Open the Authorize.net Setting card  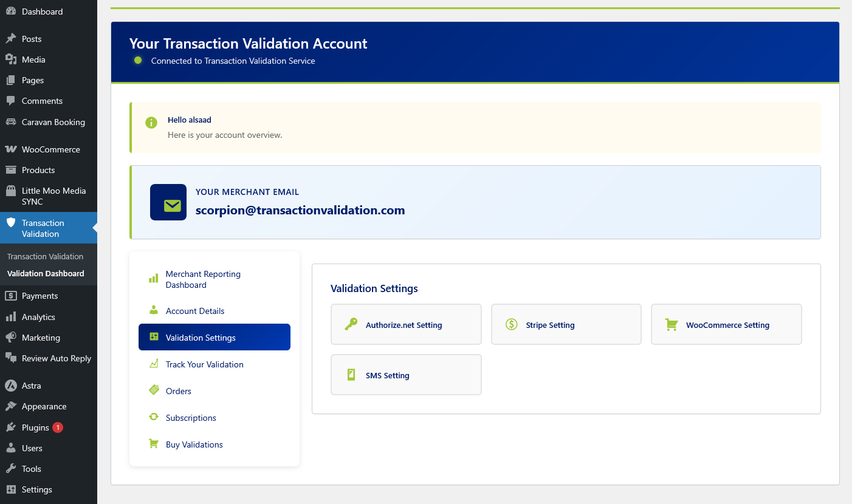[406, 324]
